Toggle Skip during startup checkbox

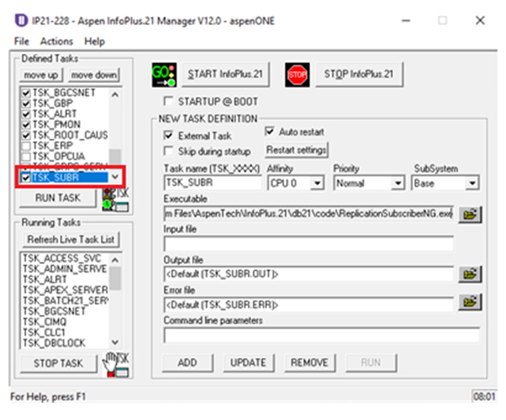(168, 151)
